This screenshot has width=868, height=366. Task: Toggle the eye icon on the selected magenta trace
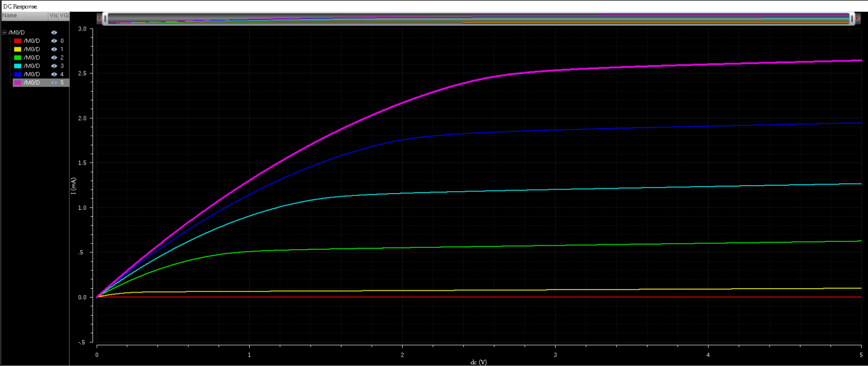point(54,83)
